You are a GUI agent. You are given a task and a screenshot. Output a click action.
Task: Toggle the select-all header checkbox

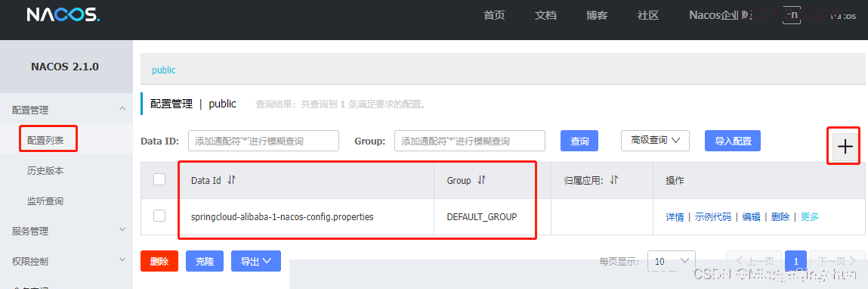[x=159, y=179]
